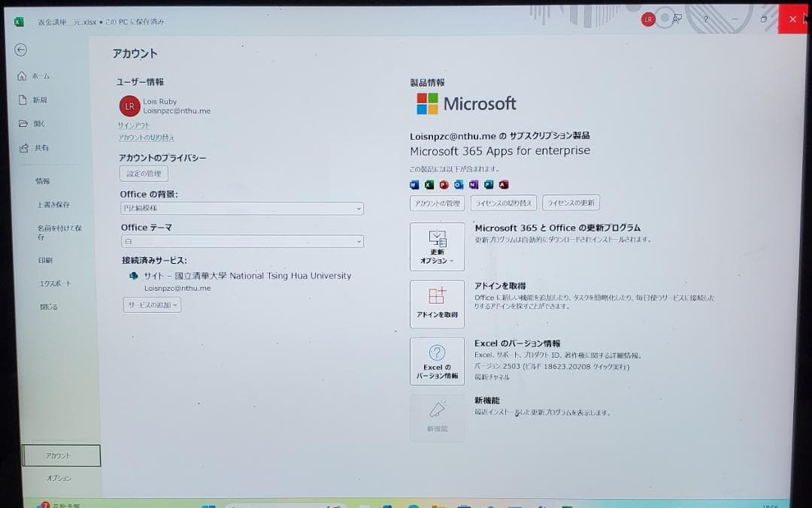
Task: Select the Access app icon
Action: 504,184
